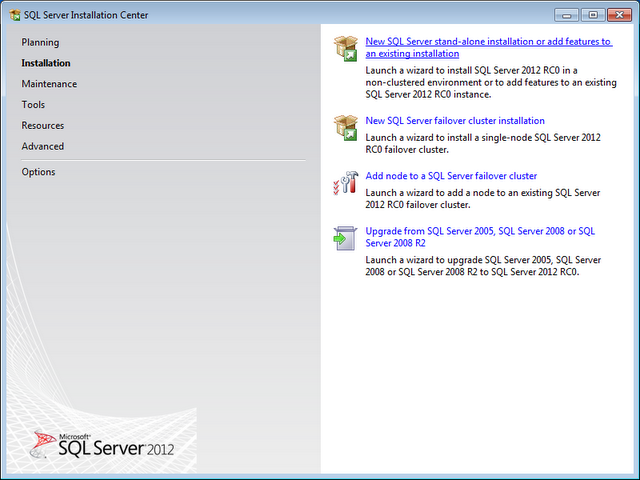This screenshot has width=640, height=480.
Task: Select the Installation section
Action: coord(46,63)
